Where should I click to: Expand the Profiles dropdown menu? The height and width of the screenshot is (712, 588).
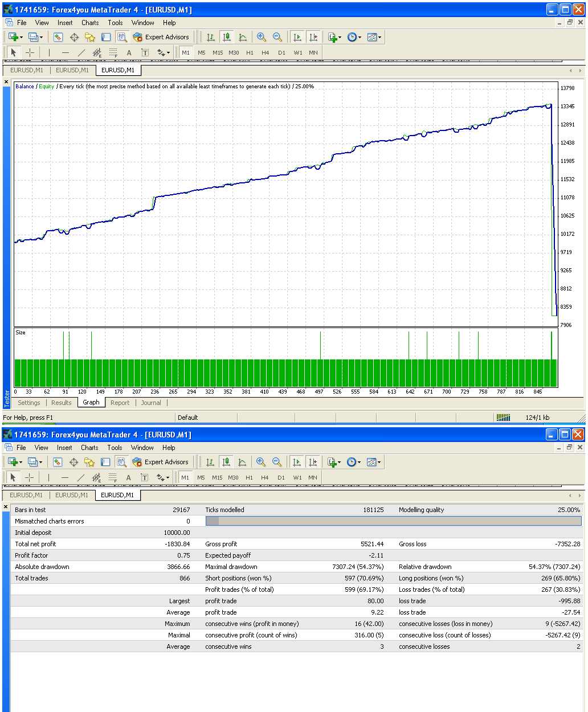(42, 36)
